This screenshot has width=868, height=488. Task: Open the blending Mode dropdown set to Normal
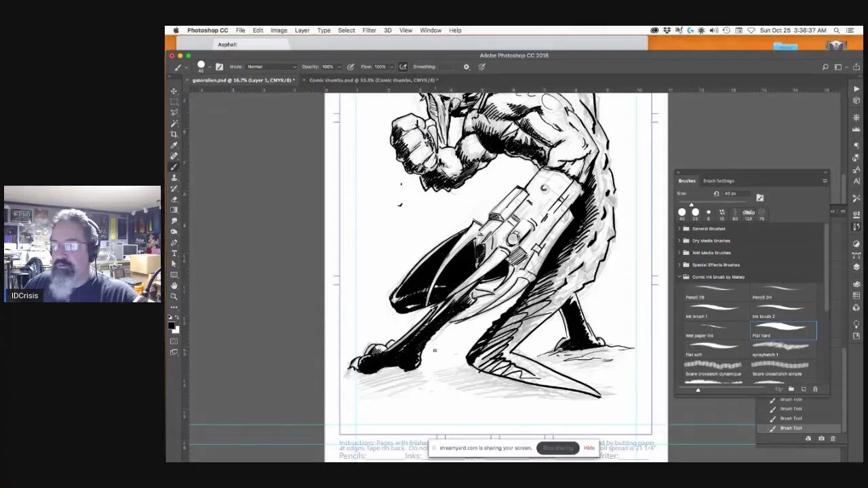coord(271,66)
